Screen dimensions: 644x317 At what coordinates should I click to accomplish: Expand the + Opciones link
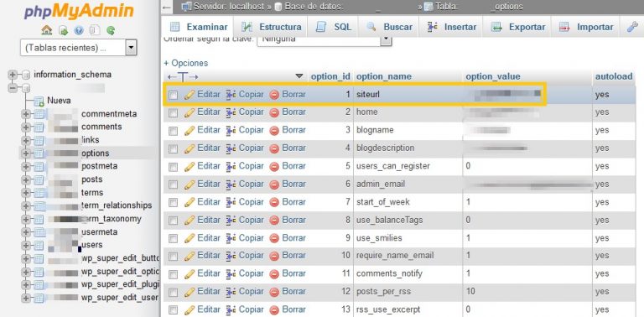pyautogui.click(x=186, y=63)
